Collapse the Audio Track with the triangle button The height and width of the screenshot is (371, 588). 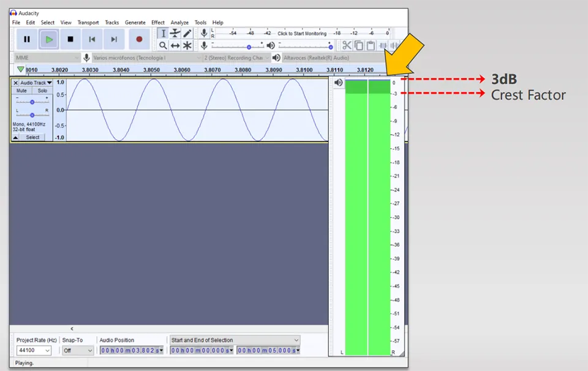click(x=15, y=138)
